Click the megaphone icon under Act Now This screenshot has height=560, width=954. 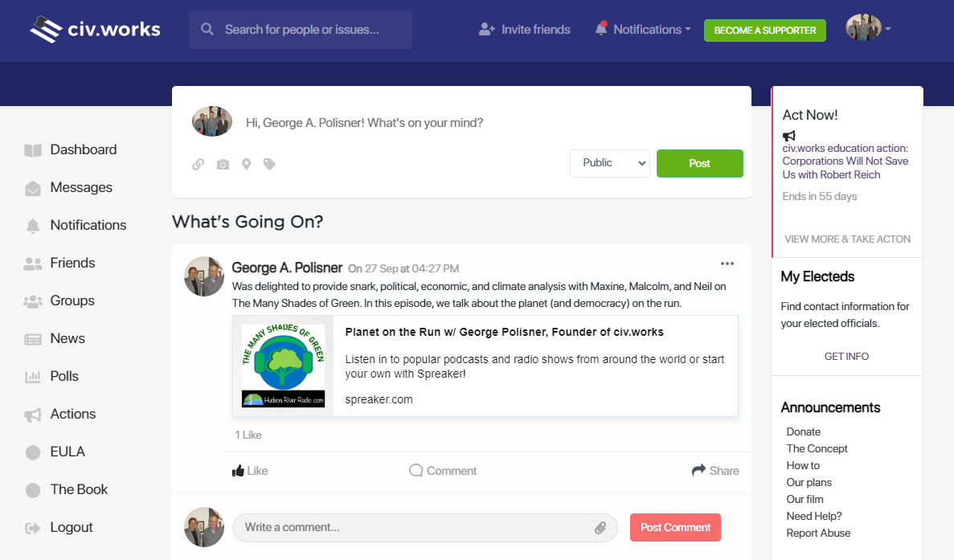click(x=789, y=136)
